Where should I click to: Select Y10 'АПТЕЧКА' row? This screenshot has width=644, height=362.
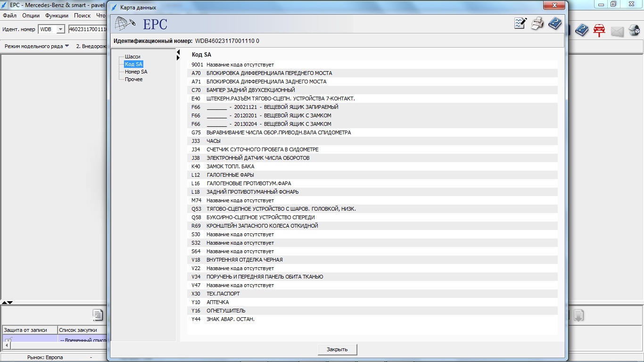pyautogui.click(x=372, y=302)
